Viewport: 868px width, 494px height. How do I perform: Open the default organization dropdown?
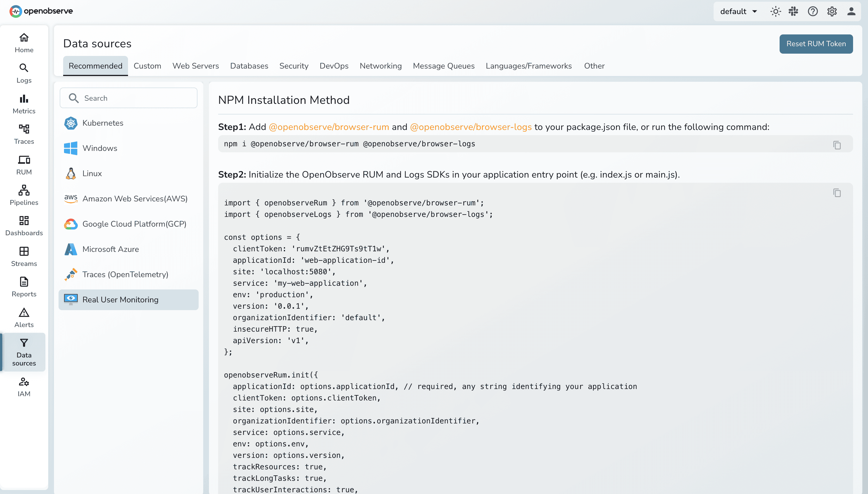(738, 11)
